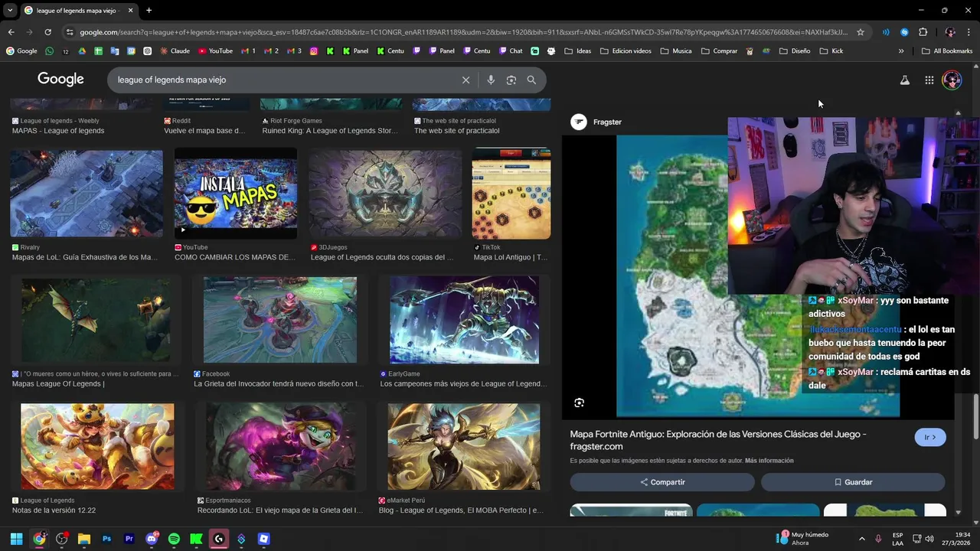Open the YouTube 'INSTALA MAPAS' video thumbnail

click(x=236, y=194)
